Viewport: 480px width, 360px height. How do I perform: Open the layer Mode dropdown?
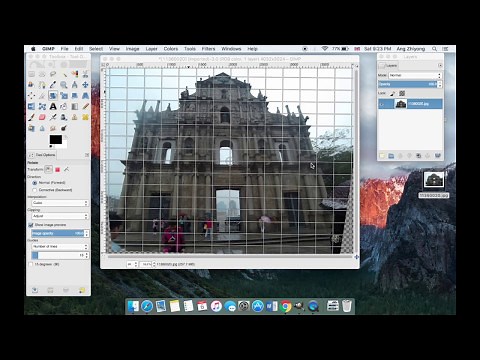coord(415,75)
